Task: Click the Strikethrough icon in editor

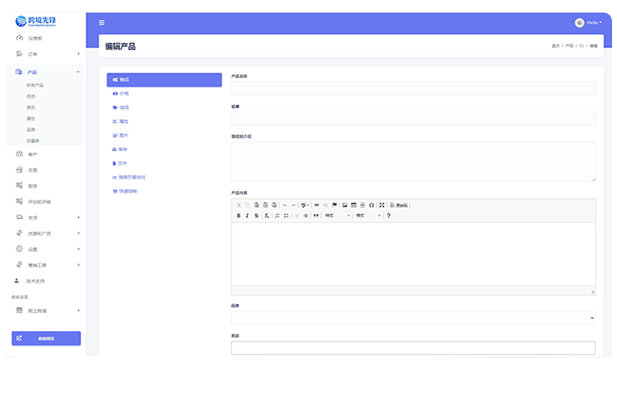Action: (256, 215)
